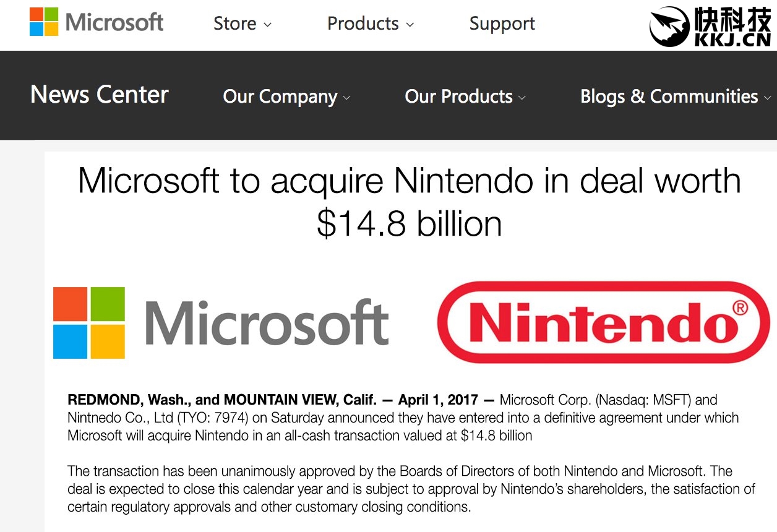
Task: Open the News Center home link
Action: (x=100, y=95)
